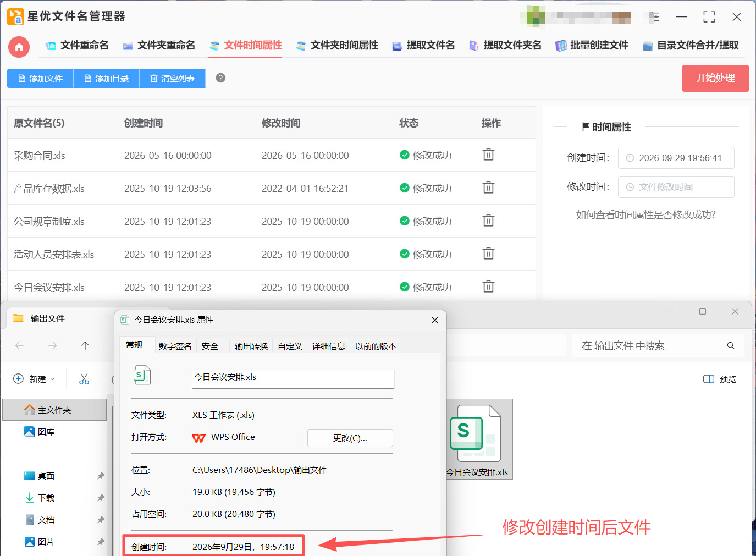
Task: Open 详细信息 tab in properties dialog
Action: coord(328,346)
